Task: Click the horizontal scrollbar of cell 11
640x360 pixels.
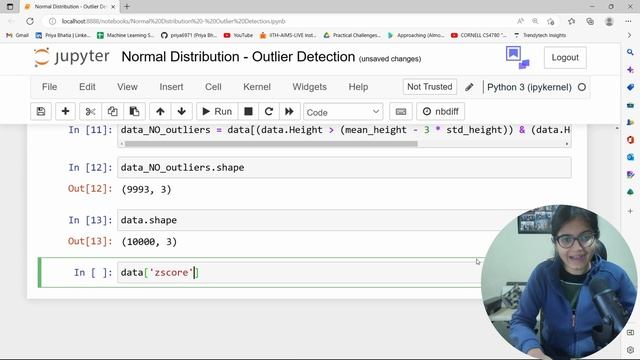Action: (271, 144)
